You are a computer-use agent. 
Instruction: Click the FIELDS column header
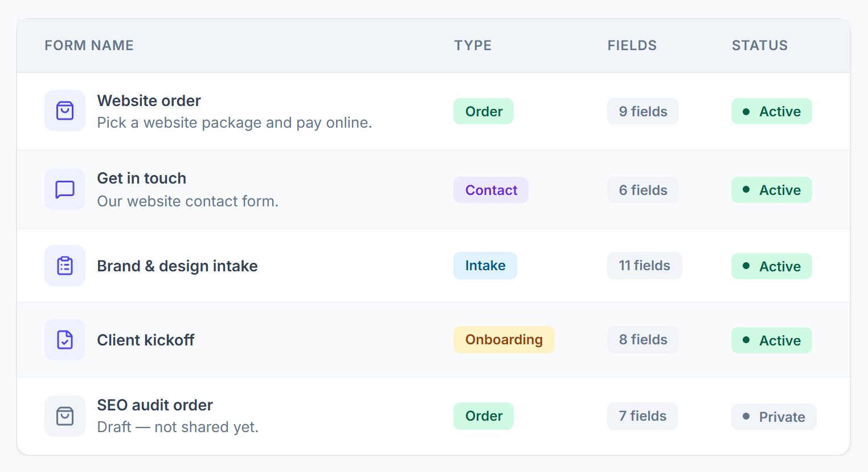(x=632, y=46)
